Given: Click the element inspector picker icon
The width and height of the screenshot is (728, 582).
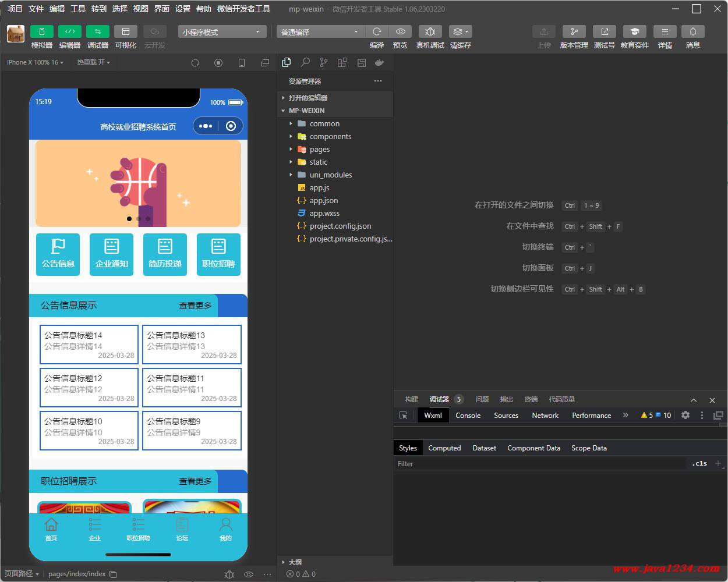Looking at the screenshot, I should pyautogui.click(x=403, y=416).
